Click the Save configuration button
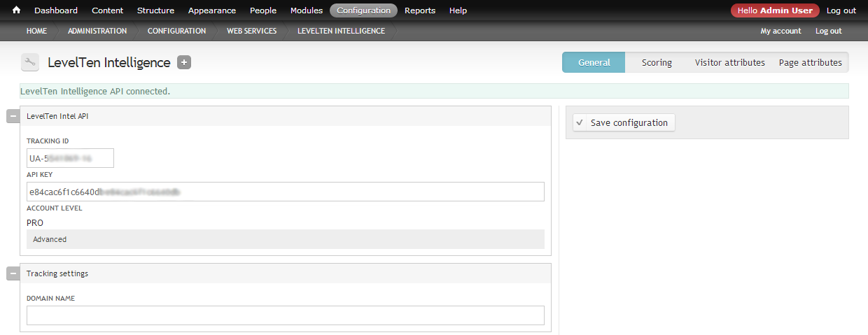868x335 pixels. (624, 122)
